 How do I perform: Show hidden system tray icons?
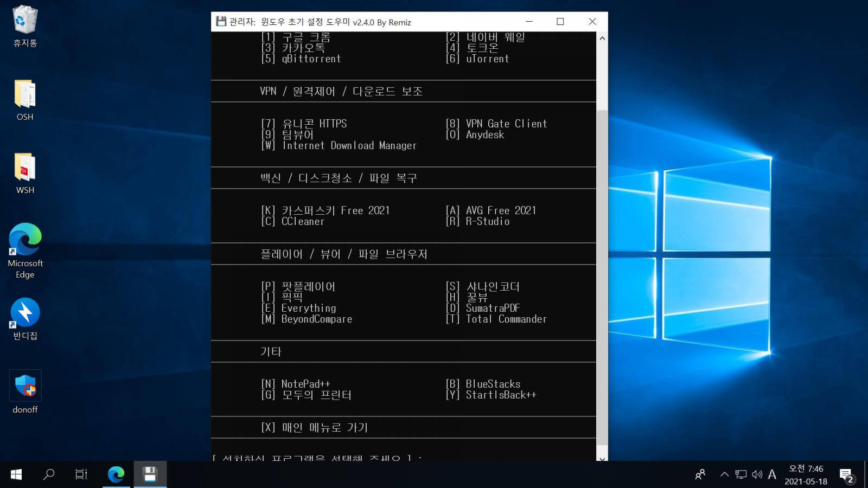coord(724,474)
